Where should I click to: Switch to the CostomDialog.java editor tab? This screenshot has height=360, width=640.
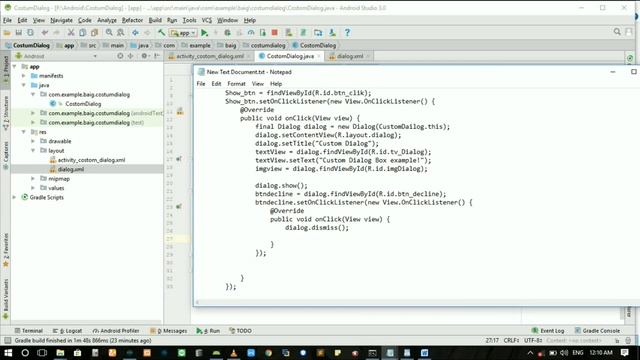click(289, 56)
